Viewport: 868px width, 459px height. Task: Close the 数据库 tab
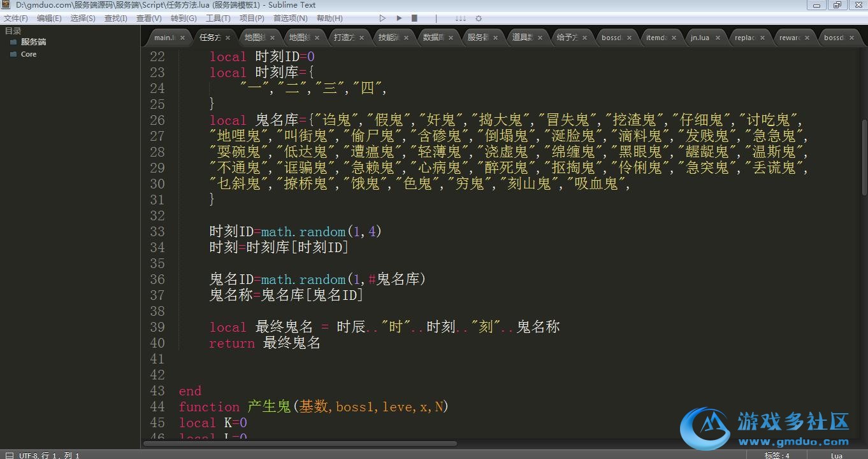click(451, 38)
